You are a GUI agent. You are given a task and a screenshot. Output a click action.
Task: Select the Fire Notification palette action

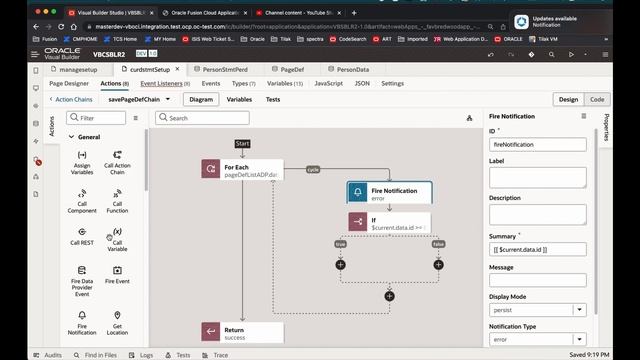tap(82, 322)
